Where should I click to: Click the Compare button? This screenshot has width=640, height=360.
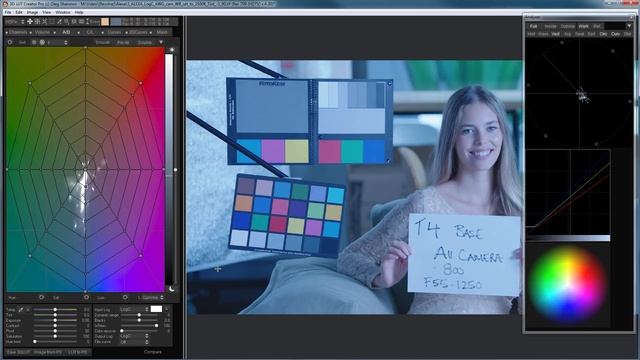point(153,352)
